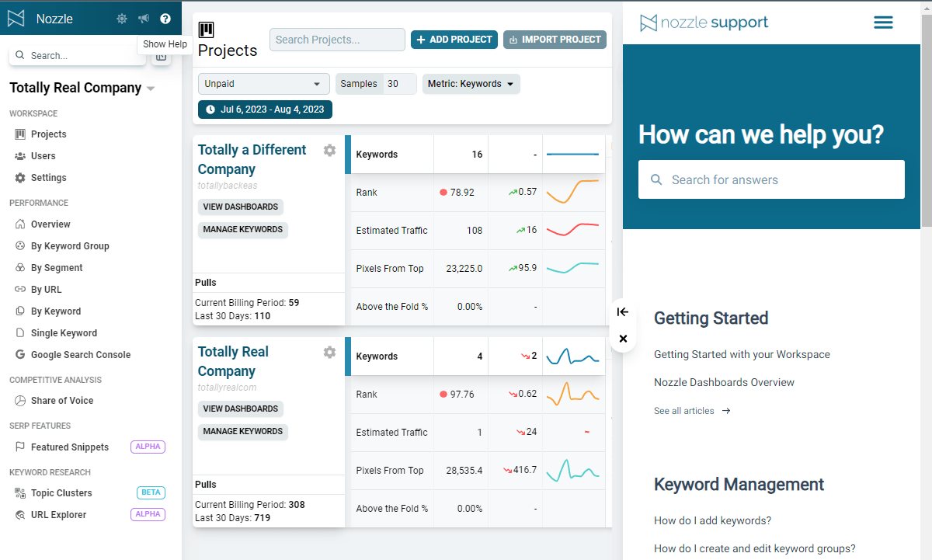Click the Nozzle logo icon
Image resolution: width=932 pixels, height=560 pixels.
[16, 19]
